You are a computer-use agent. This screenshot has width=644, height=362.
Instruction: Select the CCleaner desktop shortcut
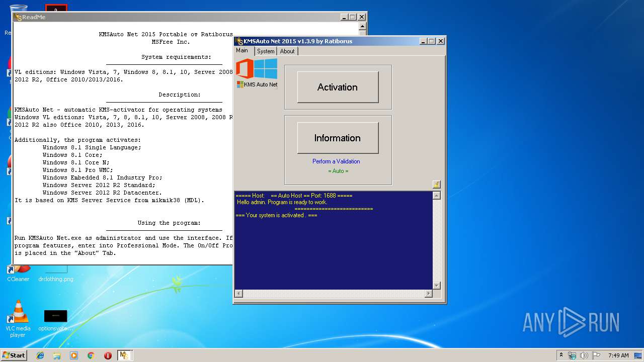point(18,275)
